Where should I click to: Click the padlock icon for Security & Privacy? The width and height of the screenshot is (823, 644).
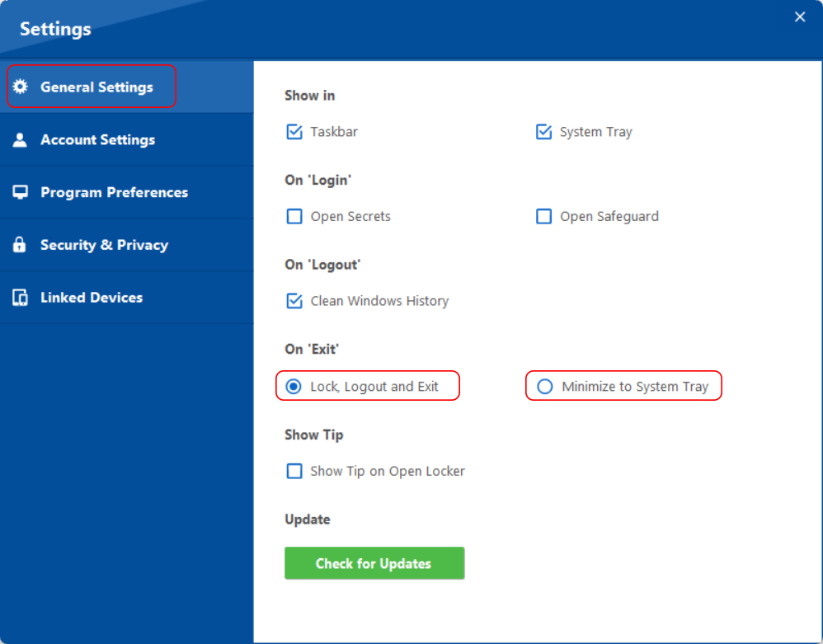click(x=21, y=245)
